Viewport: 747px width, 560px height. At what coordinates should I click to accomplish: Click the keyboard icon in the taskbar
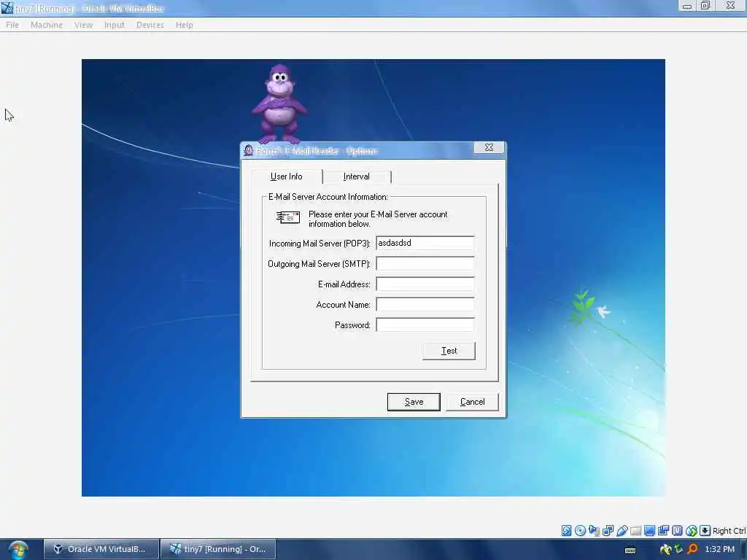pyautogui.click(x=630, y=550)
